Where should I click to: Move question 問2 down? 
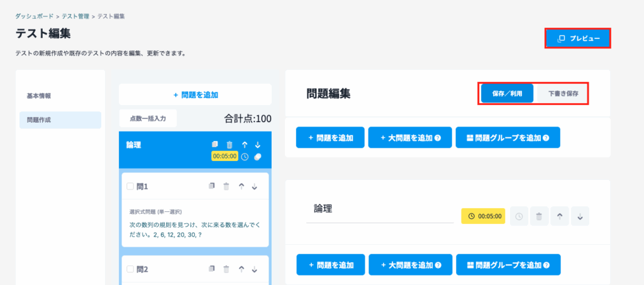pyautogui.click(x=255, y=269)
